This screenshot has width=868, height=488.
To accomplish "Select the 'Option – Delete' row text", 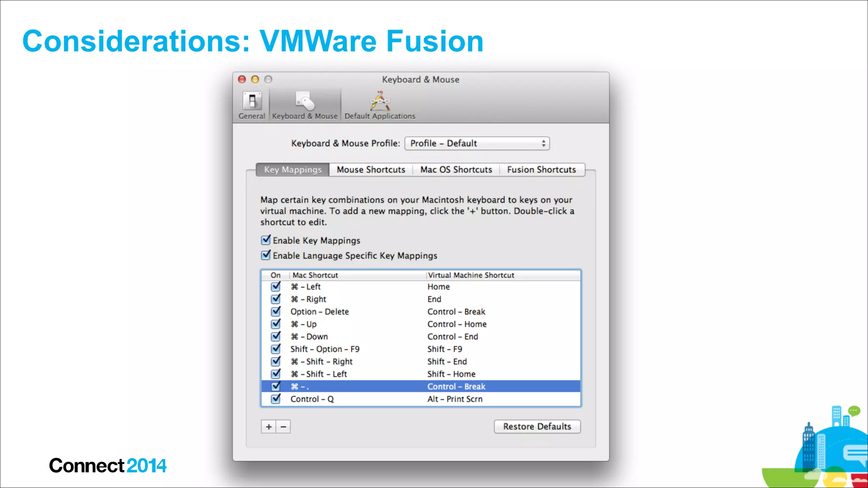I will [320, 312].
